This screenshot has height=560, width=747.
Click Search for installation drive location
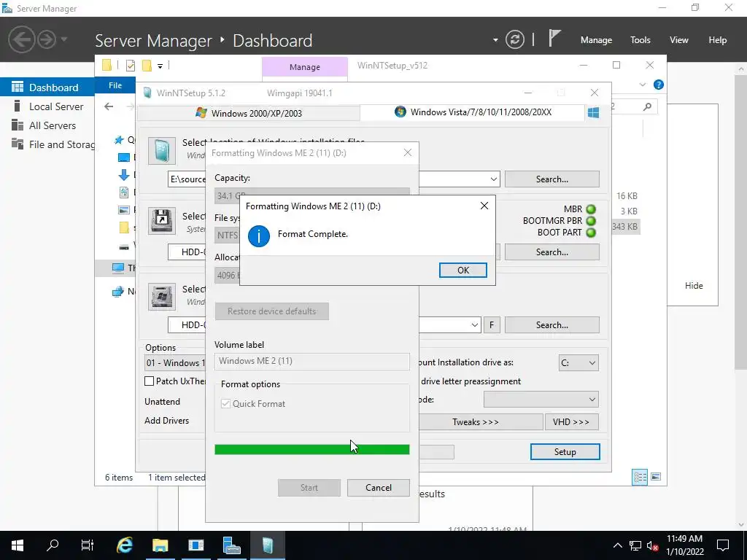(552, 325)
